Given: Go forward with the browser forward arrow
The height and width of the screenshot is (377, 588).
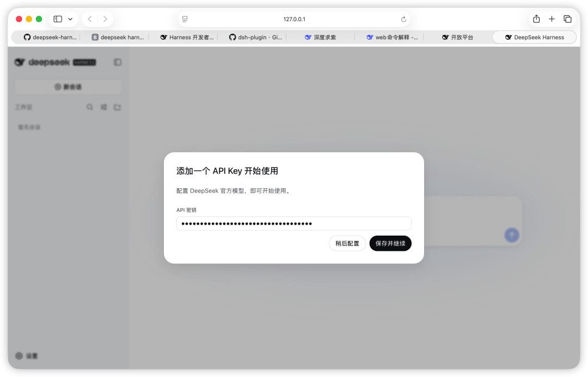Looking at the screenshot, I should [x=105, y=19].
